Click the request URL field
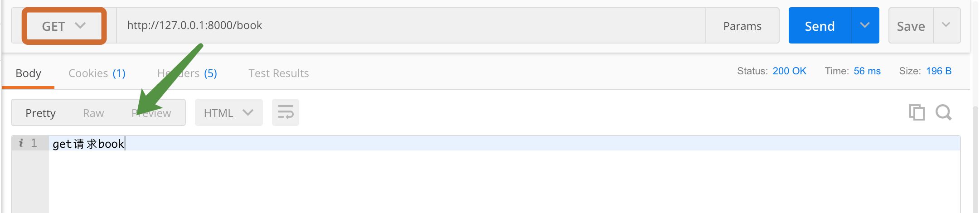980x213 pixels. click(x=411, y=25)
